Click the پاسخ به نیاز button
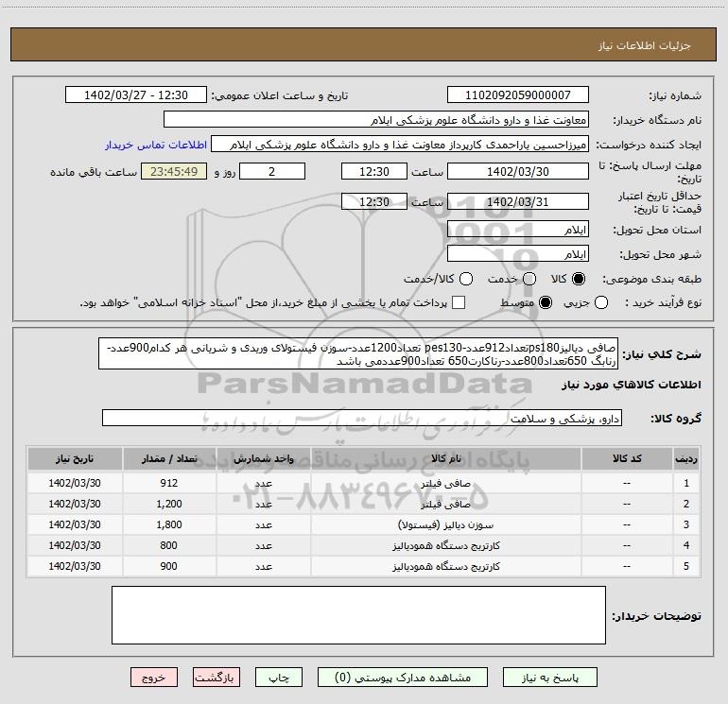The height and width of the screenshot is (704, 728). click(x=549, y=678)
